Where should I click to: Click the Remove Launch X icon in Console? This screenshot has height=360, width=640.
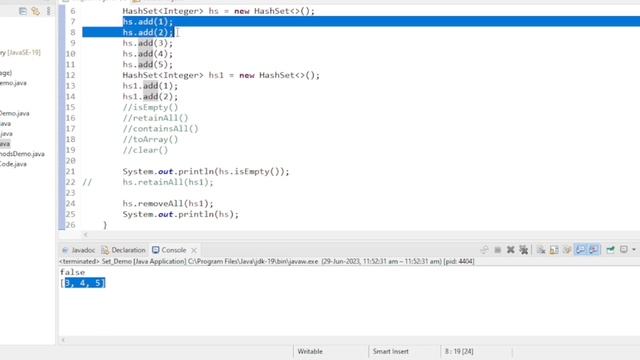pyautogui.click(x=510, y=250)
